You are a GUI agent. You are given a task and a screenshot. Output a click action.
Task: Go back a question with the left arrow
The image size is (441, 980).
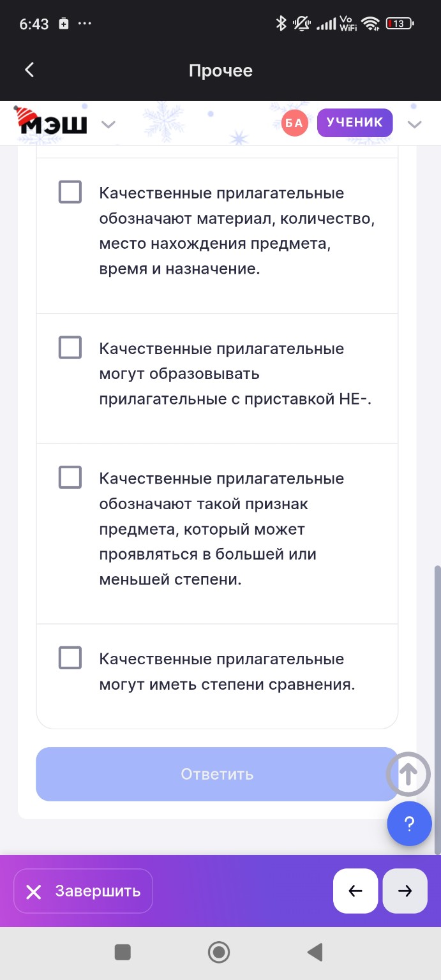pos(355,891)
